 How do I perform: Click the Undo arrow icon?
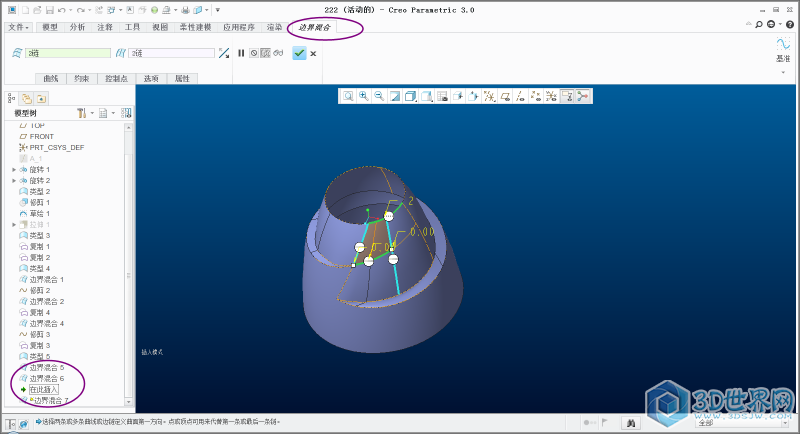[x=61, y=10]
